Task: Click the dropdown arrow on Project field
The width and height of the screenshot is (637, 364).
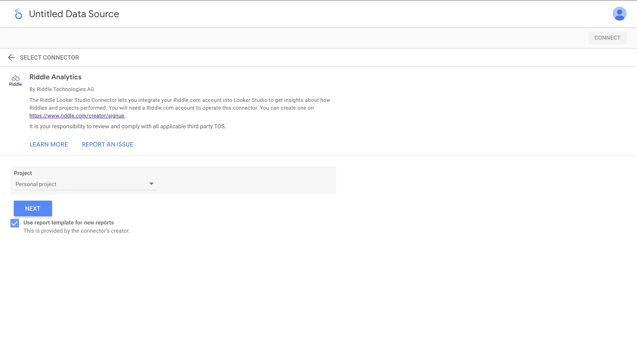Action: pos(152,183)
